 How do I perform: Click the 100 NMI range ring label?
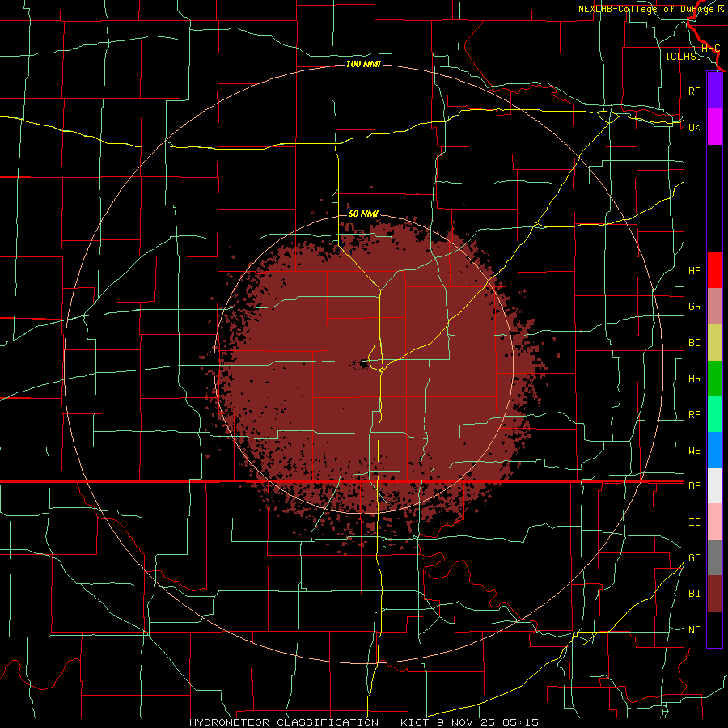(x=363, y=64)
